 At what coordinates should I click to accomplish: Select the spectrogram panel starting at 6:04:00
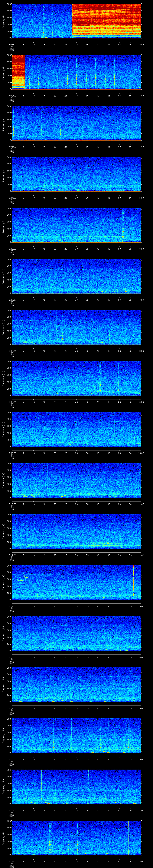pos(76,174)
